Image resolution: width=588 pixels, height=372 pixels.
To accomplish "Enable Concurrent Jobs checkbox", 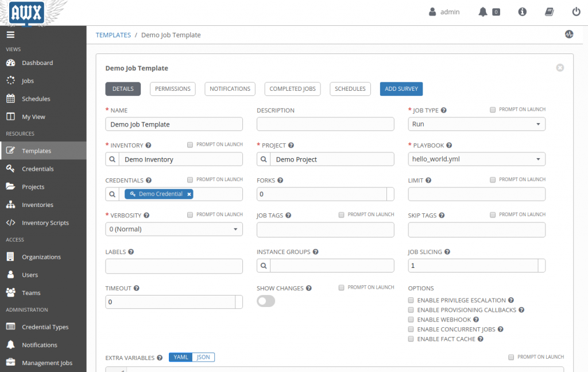I will click(411, 329).
